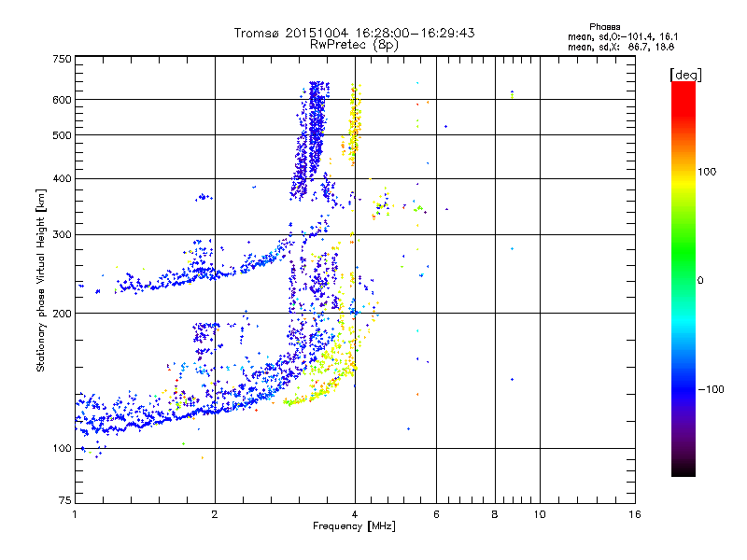This screenshot has height=560, width=747.
Task: Click the x-axis tick label '10'
Action: (x=540, y=514)
